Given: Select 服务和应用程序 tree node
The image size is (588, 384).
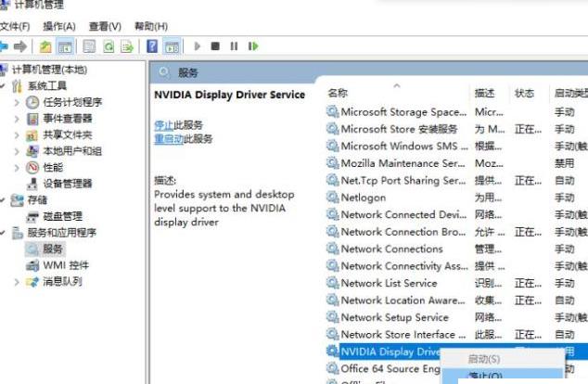Looking at the screenshot, I should pyautogui.click(x=62, y=233).
